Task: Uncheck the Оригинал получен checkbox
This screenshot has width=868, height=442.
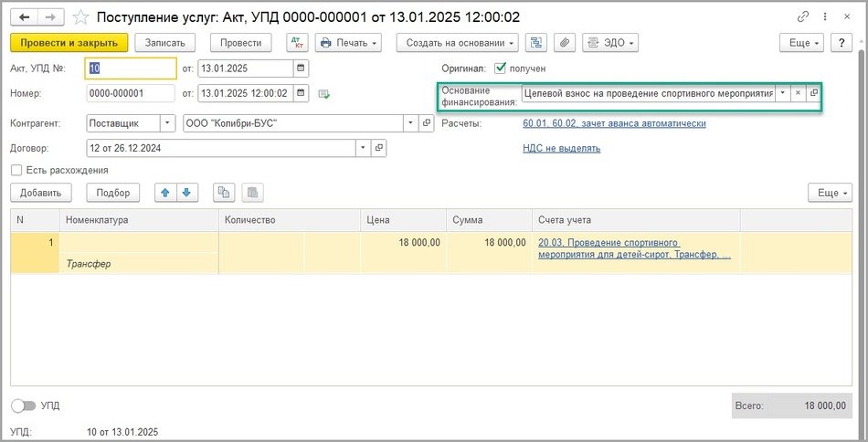Action: [500, 68]
